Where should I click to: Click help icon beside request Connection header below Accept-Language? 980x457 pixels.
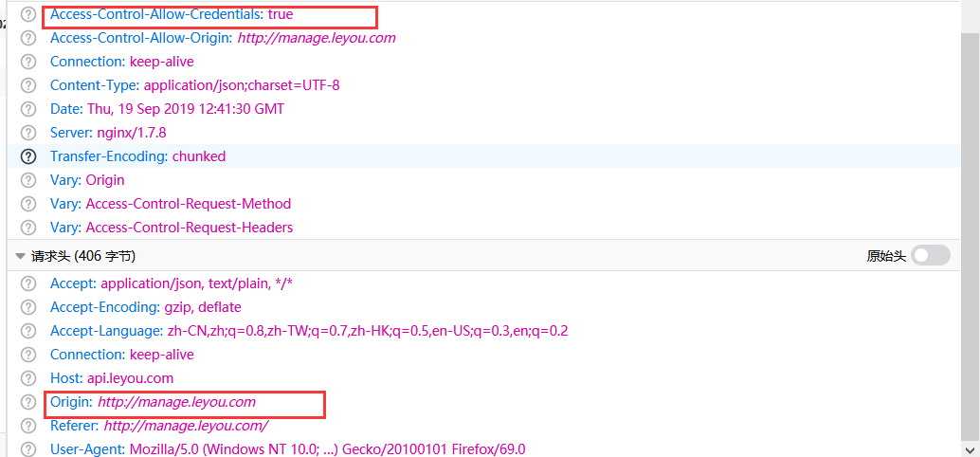pos(28,356)
